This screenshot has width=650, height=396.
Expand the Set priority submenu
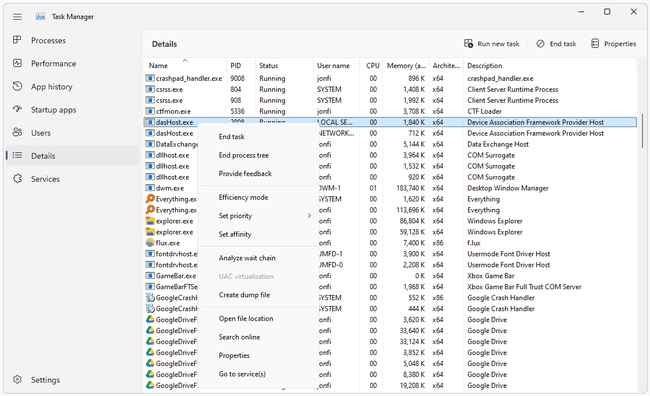click(x=259, y=216)
